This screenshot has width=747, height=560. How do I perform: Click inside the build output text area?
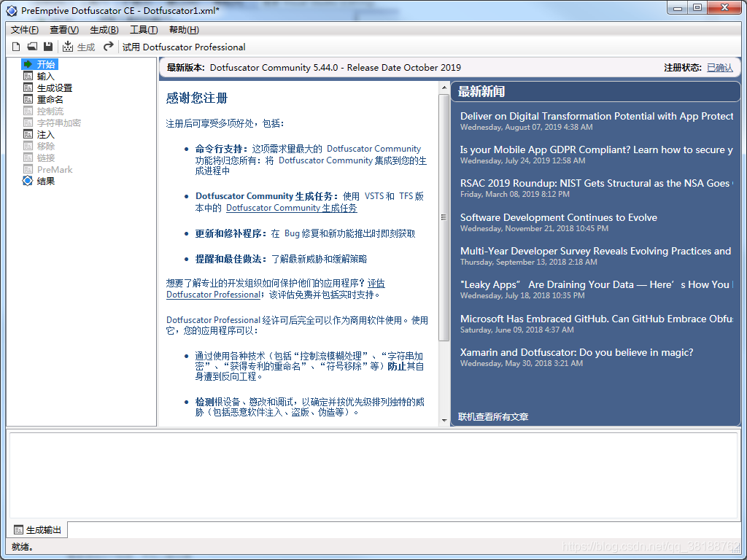pos(373,475)
